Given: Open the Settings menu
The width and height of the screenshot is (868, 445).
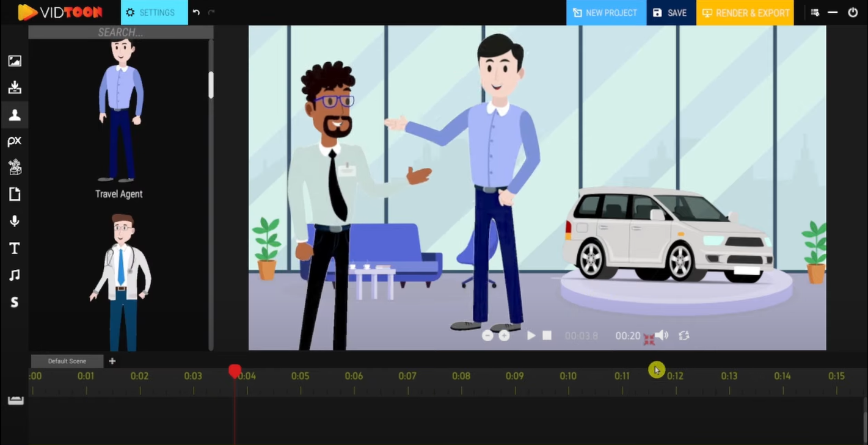Looking at the screenshot, I should 155,12.
